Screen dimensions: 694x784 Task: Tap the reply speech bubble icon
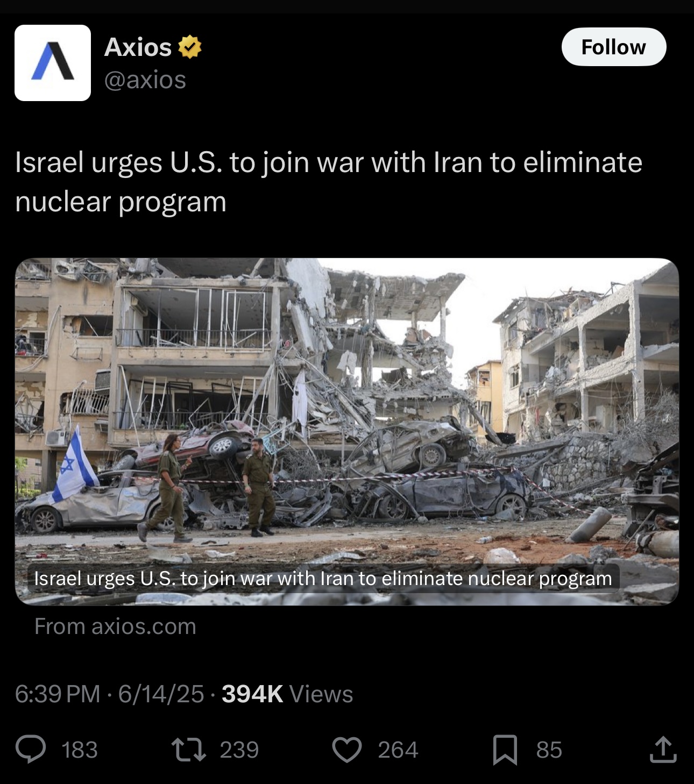click(x=31, y=750)
